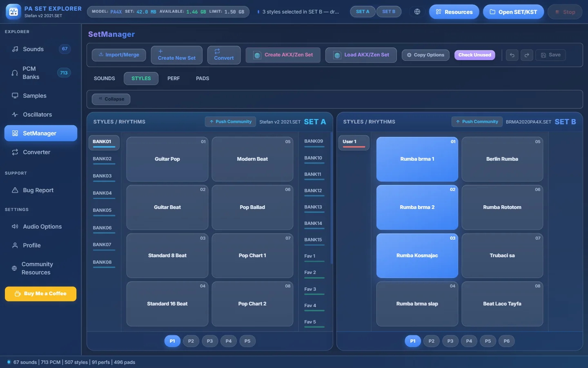Click the globe language icon in header
The image size is (588, 368).
pyautogui.click(x=417, y=12)
